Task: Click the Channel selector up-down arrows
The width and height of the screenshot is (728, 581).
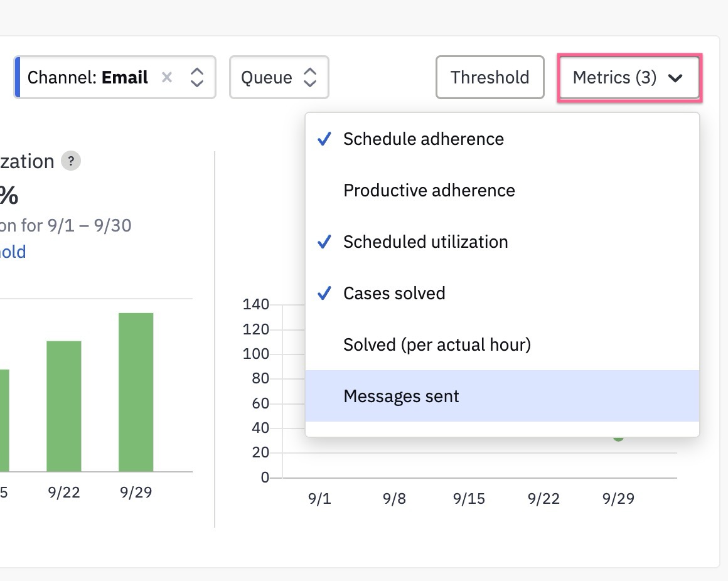Action: [x=197, y=77]
